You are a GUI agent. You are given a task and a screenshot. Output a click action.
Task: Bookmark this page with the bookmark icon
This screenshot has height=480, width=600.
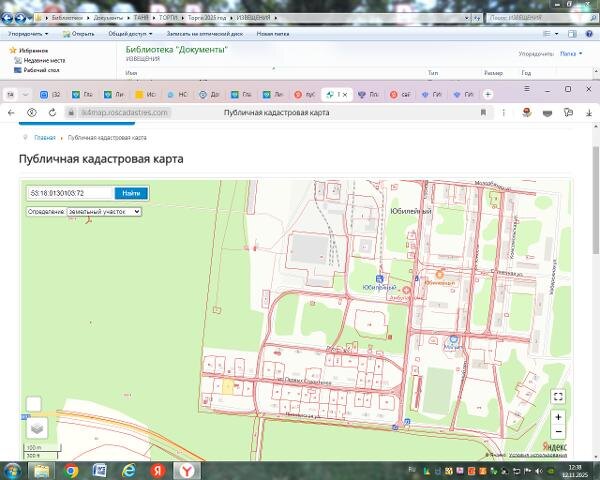483,113
